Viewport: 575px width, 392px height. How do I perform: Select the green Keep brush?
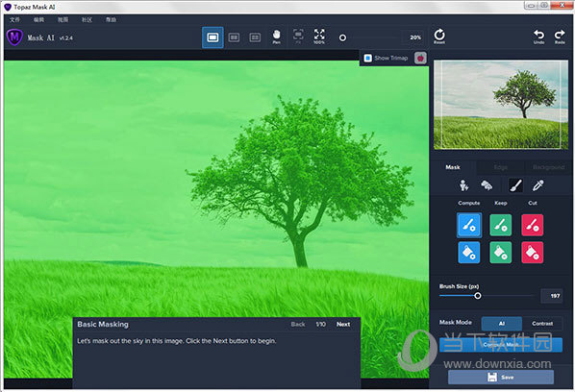tap(501, 225)
